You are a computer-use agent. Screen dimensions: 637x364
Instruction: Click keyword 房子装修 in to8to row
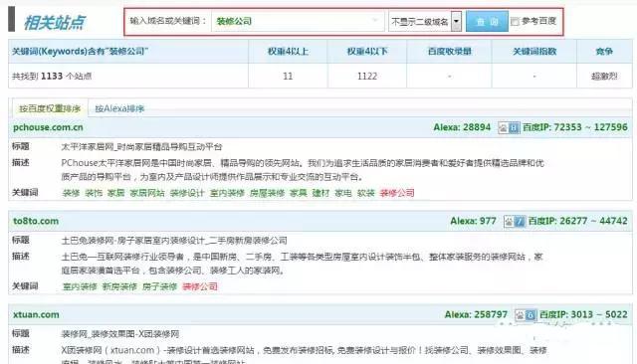click(x=159, y=286)
